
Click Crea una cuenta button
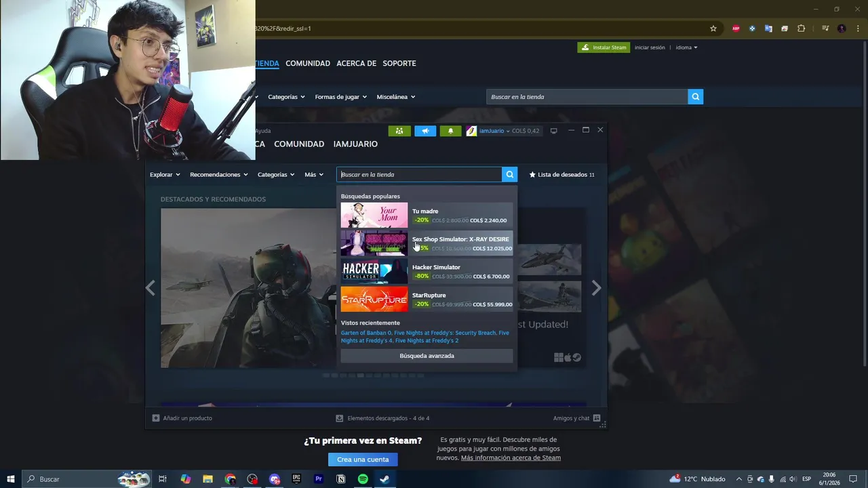tap(363, 460)
